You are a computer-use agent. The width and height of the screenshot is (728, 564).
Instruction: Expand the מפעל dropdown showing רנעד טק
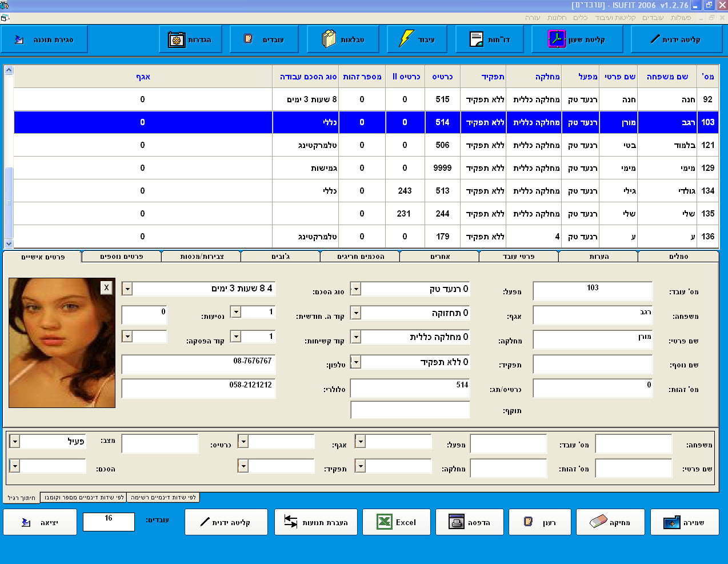click(x=355, y=289)
